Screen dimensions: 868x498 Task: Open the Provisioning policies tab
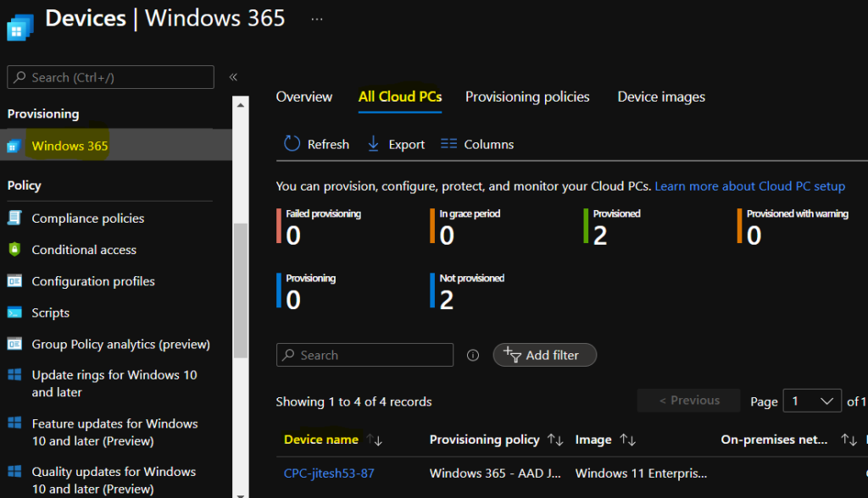click(527, 97)
